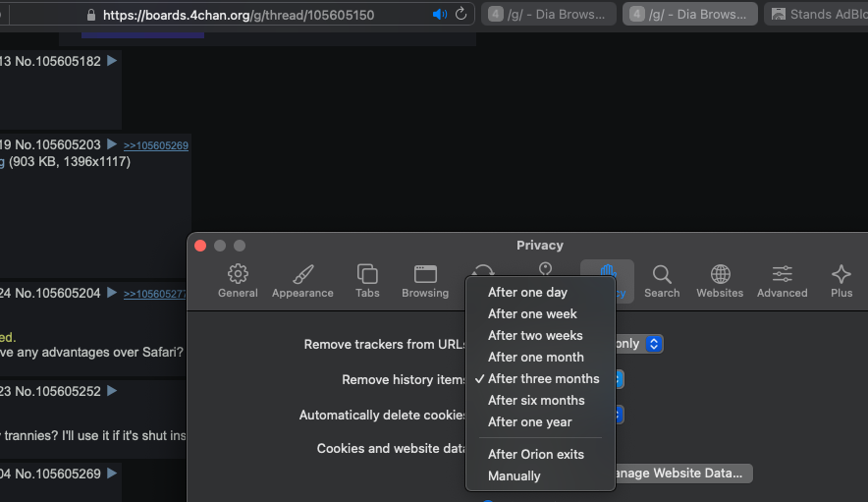Screen dimensions: 868x502
Task: Open post menu arrow for No.105605252
Action: click(112, 391)
